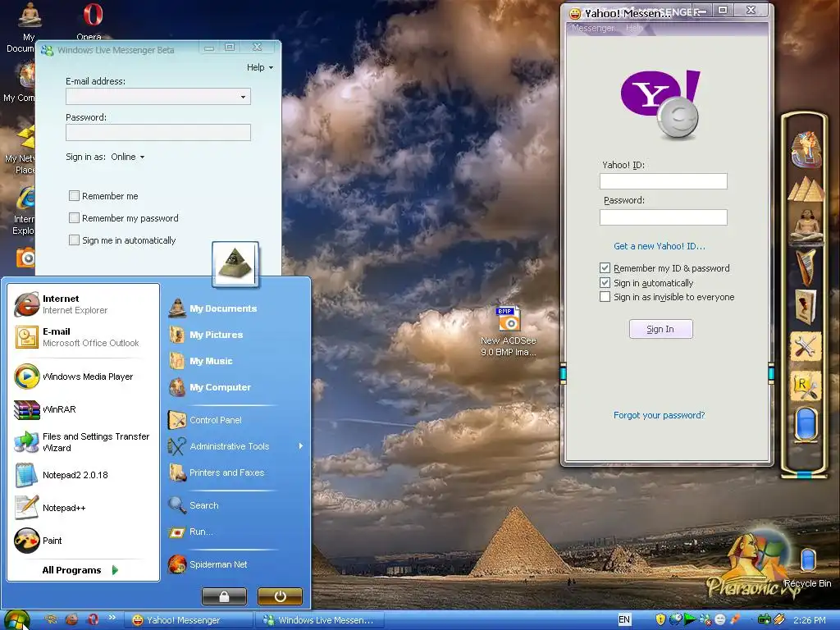Switch to Windows Live Messenger taskbar button
Screen dimensions: 840x630
(x=320, y=620)
